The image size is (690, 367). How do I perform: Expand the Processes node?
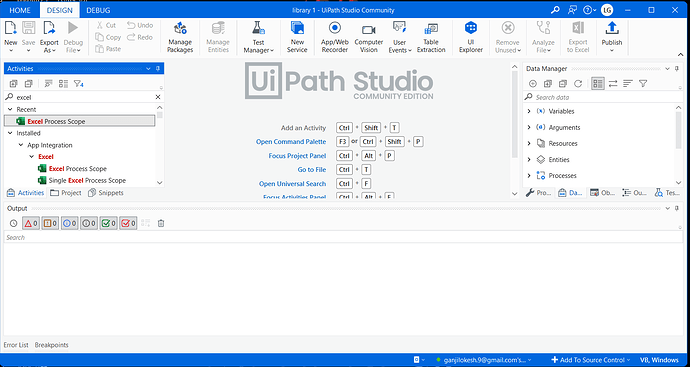[529, 176]
